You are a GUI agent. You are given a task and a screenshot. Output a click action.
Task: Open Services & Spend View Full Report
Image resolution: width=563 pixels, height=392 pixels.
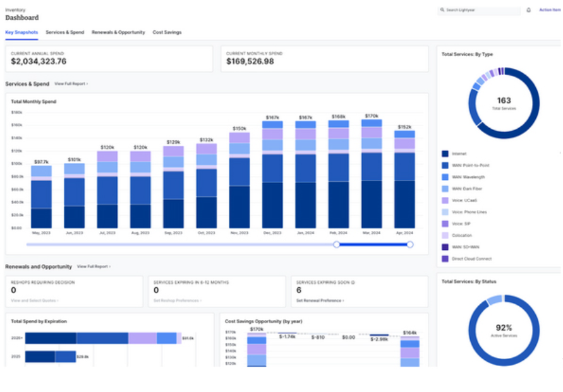[x=71, y=84]
